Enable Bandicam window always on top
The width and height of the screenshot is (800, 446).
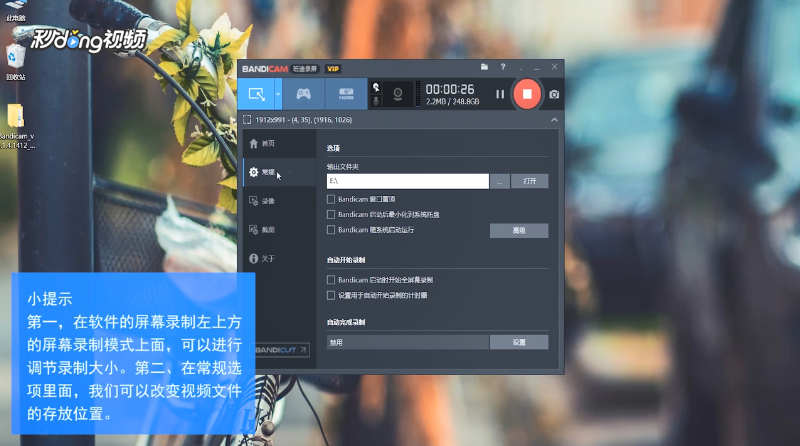331,199
